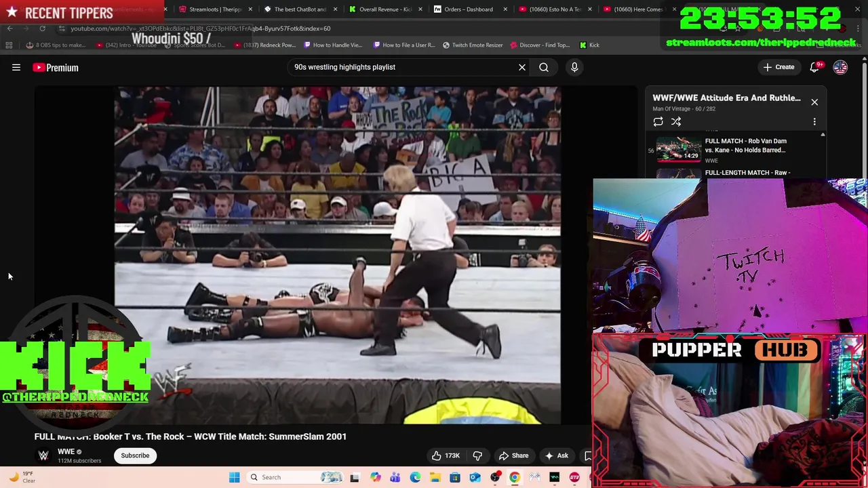This screenshot has width=868, height=488.
Task: Run search with the magnifier button
Action: pos(544,67)
